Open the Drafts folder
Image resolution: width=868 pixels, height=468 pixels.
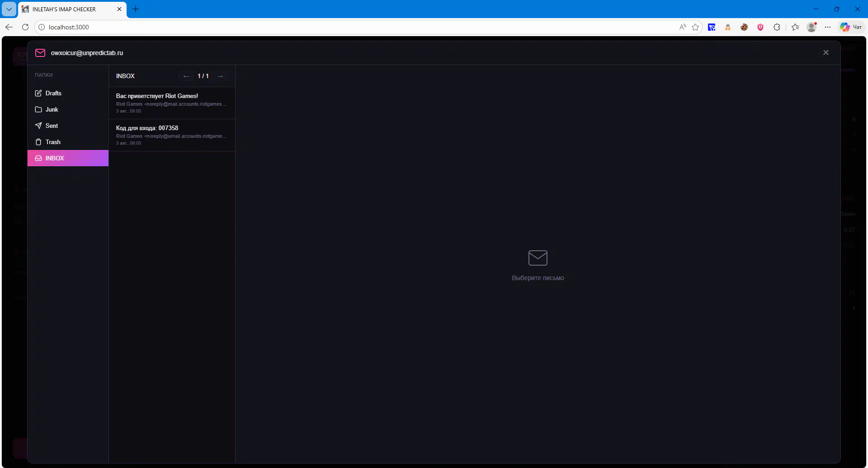(x=53, y=93)
